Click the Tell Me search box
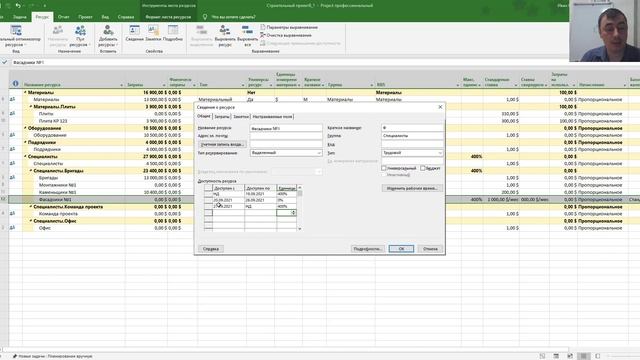Viewport: 640px width, 360px height. (x=233, y=17)
